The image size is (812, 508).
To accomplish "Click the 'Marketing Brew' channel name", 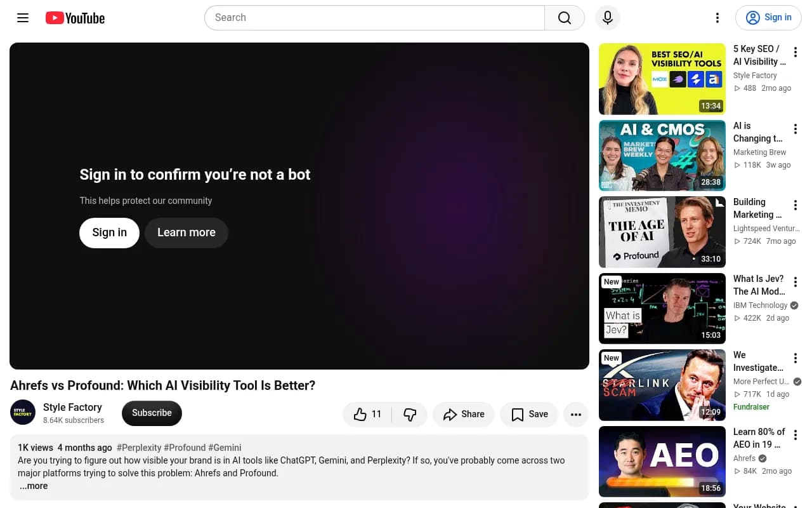I will click(x=759, y=152).
